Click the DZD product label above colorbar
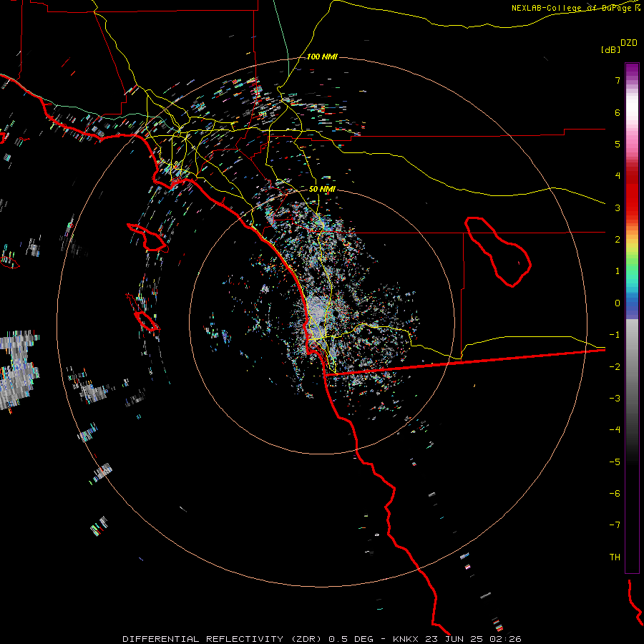This screenshot has width=644, height=644. click(629, 43)
